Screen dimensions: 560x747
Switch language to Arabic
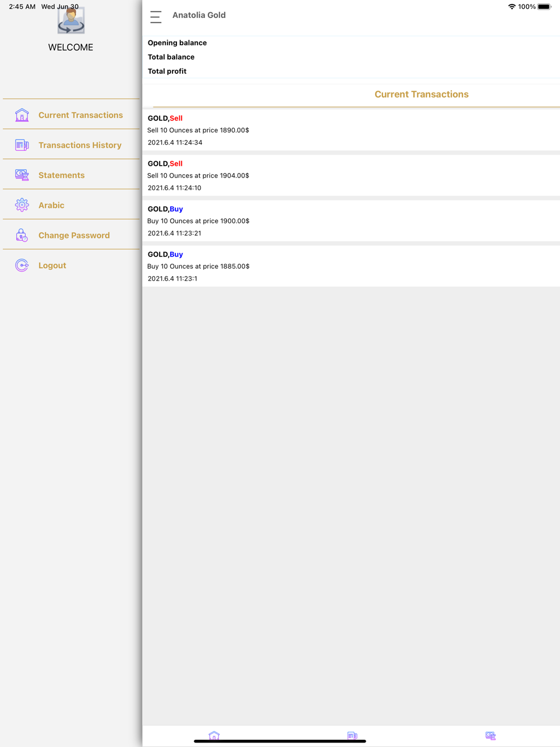[x=71, y=205]
